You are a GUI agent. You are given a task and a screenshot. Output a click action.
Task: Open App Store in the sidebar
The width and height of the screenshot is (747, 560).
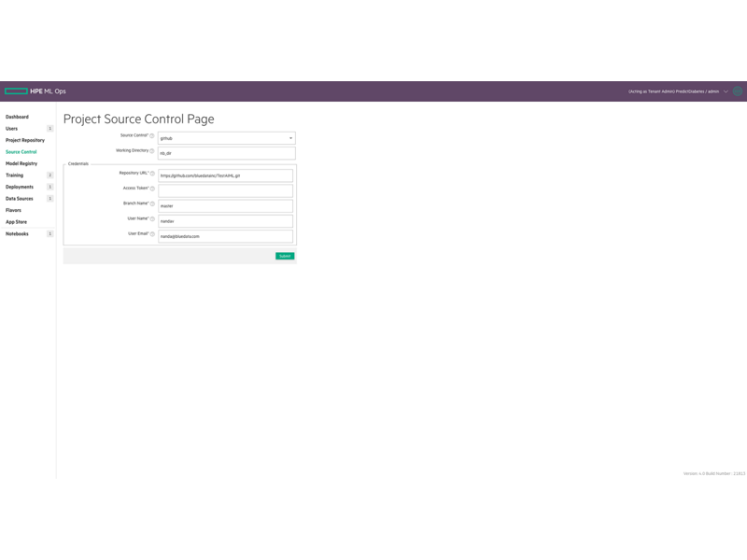(16, 222)
